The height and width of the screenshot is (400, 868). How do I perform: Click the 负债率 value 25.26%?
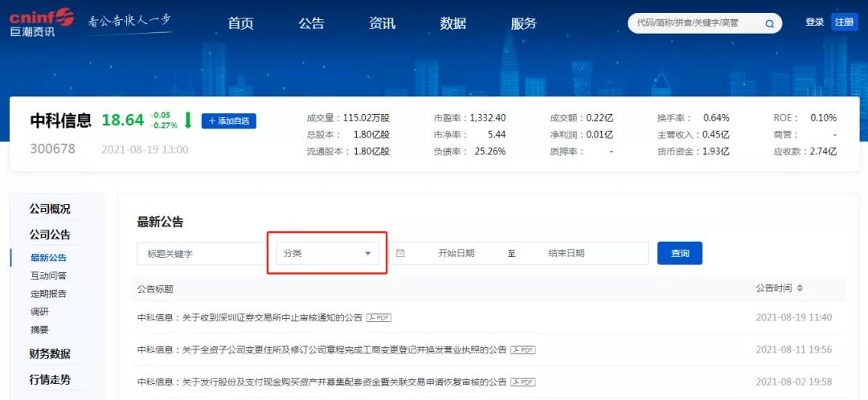[490, 151]
